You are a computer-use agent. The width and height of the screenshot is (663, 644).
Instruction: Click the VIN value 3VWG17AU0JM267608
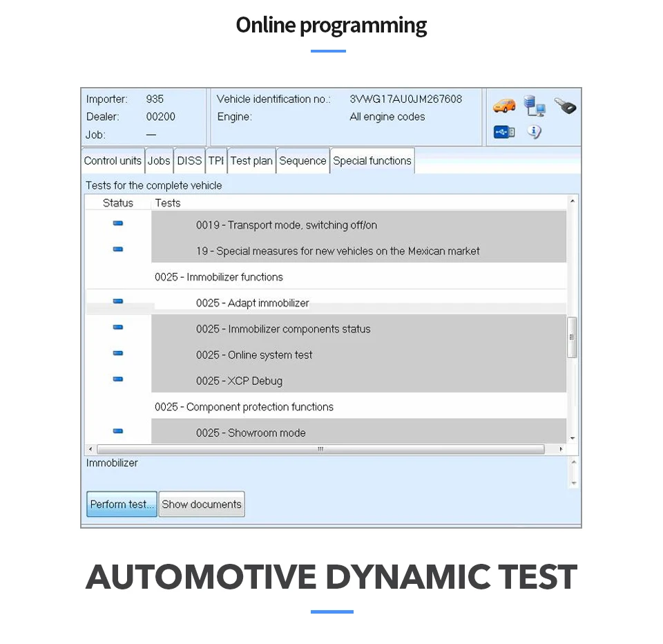click(x=406, y=99)
